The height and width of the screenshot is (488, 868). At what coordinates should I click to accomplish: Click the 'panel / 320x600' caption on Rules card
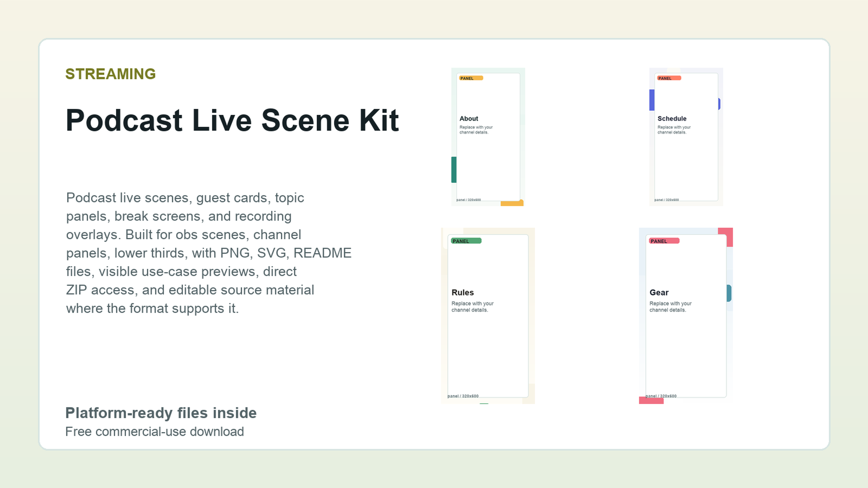tap(463, 396)
